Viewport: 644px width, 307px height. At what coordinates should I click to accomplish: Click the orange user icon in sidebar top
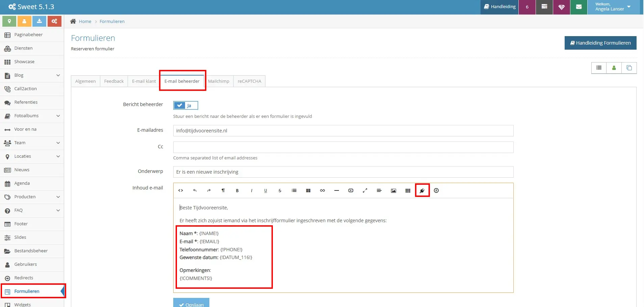click(x=24, y=21)
